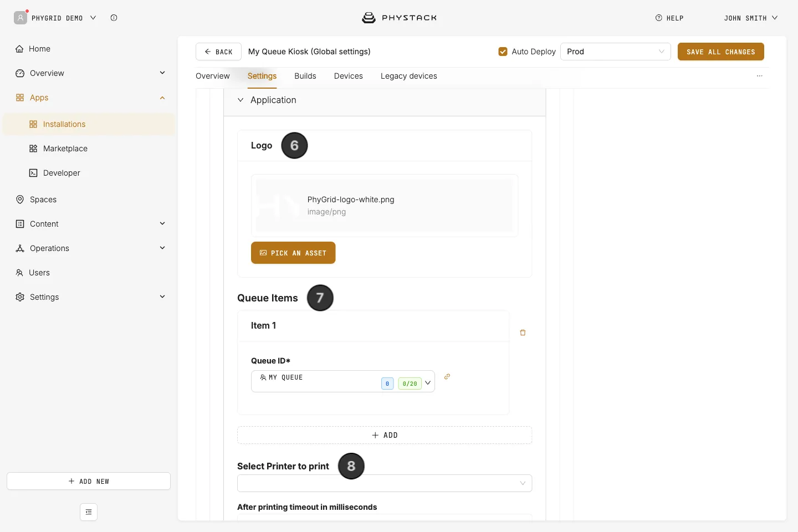This screenshot has width=798, height=532.
Task: Click the Spaces location pin icon
Action: [x=20, y=199]
